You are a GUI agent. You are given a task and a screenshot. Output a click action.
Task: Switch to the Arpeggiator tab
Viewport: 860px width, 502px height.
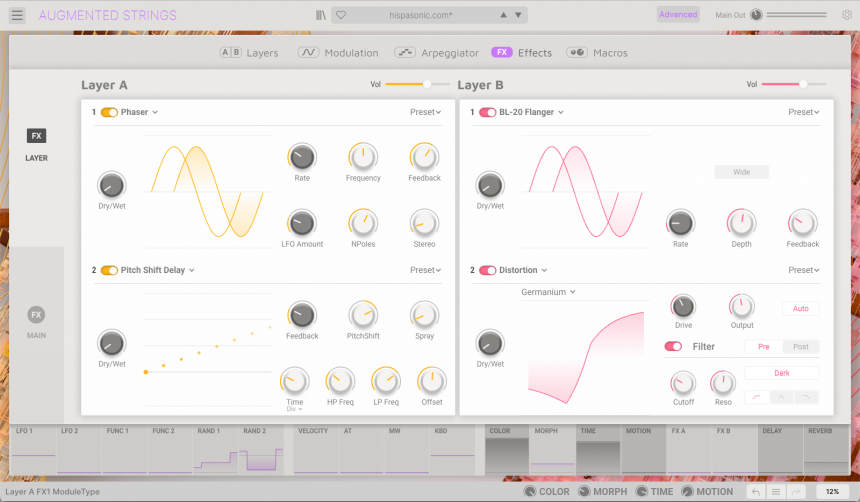pyautogui.click(x=437, y=53)
